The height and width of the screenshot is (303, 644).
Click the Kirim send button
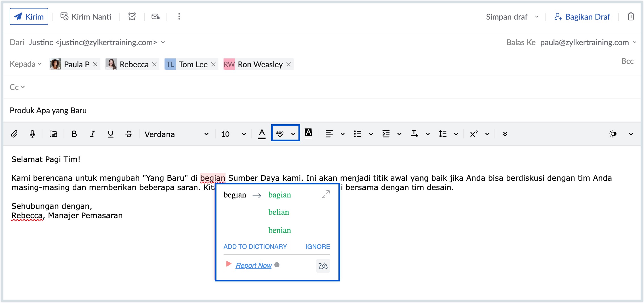[29, 17]
